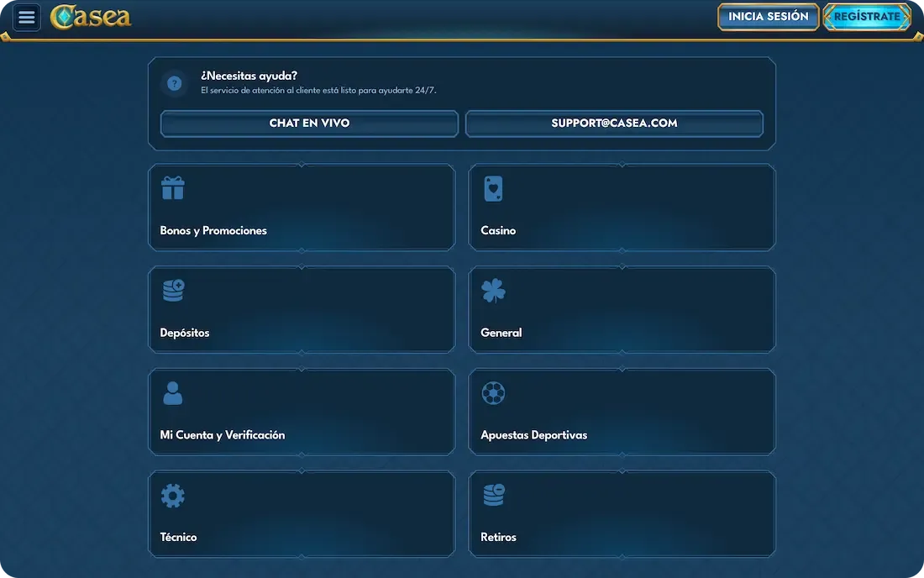Click the question mark help icon

click(x=175, y=83)
